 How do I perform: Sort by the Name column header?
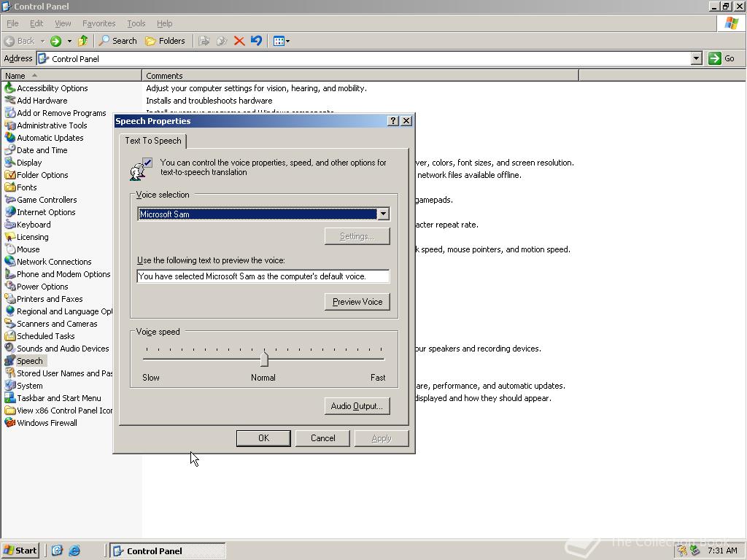[x=71, y=75]
